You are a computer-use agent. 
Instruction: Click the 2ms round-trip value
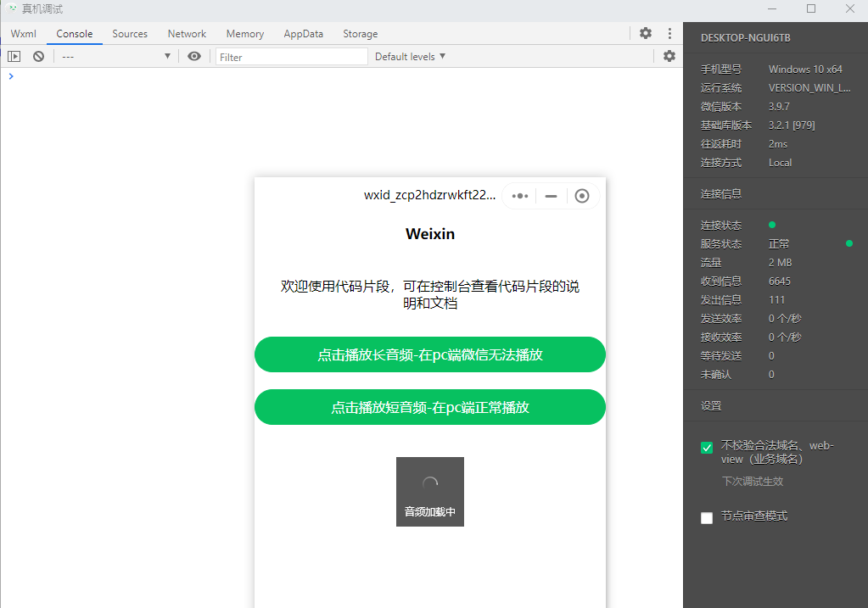[778, 144]
